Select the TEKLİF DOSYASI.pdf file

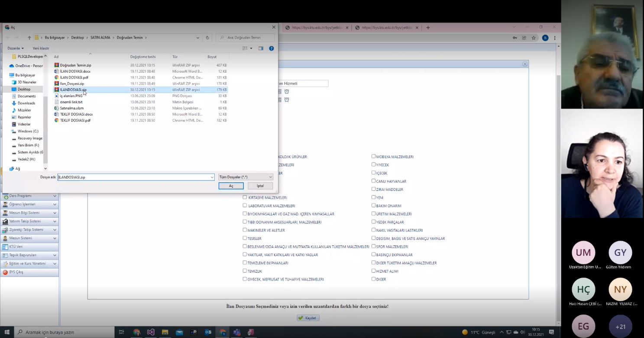coord(75,120)
